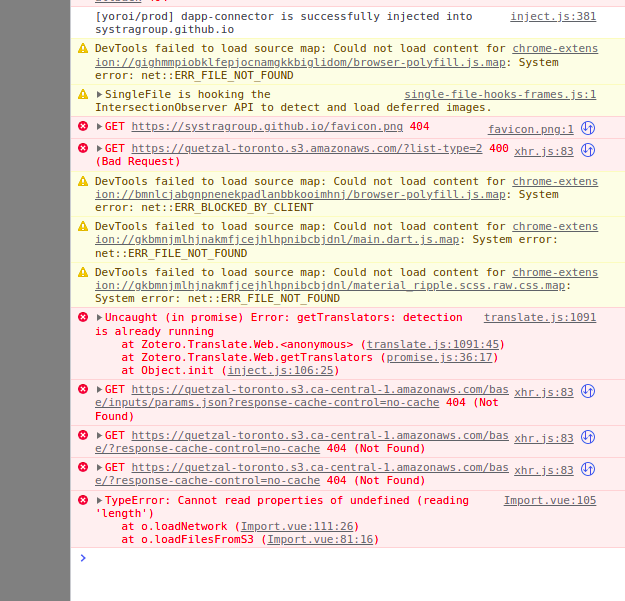Open the translate.js:1091 source link
The height and width of the screenshot is (601, 625).
pyautogui.click(x=540, y=317)
